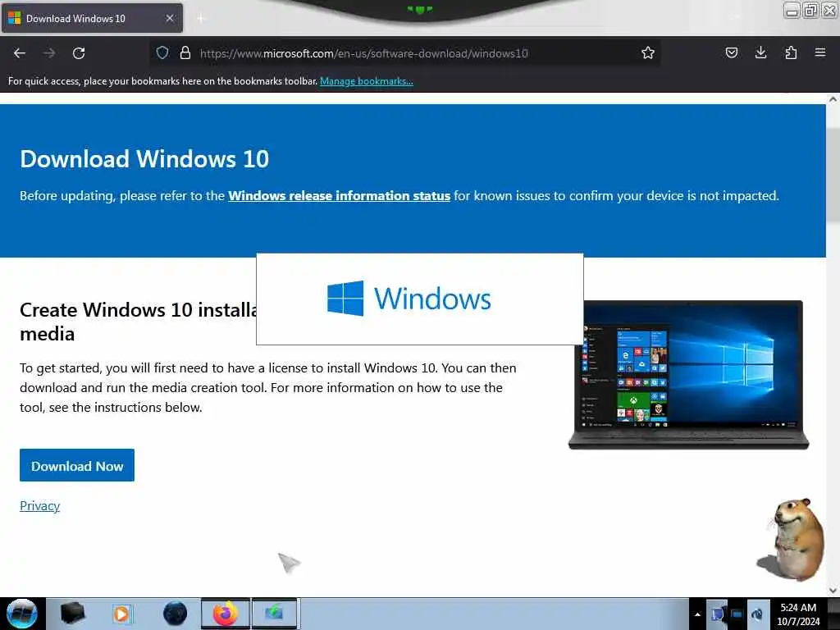Go back to the previous page

pyautogui.click(x=20, y=53)
